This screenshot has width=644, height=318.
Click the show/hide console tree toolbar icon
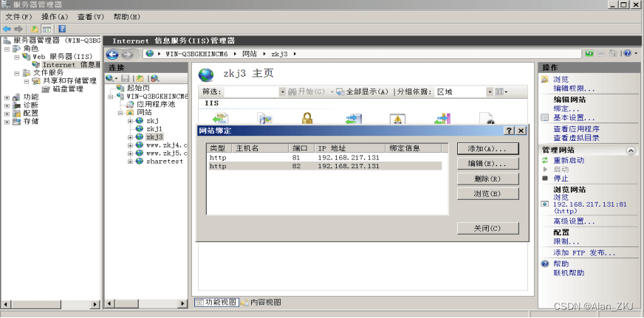point(47,29)
